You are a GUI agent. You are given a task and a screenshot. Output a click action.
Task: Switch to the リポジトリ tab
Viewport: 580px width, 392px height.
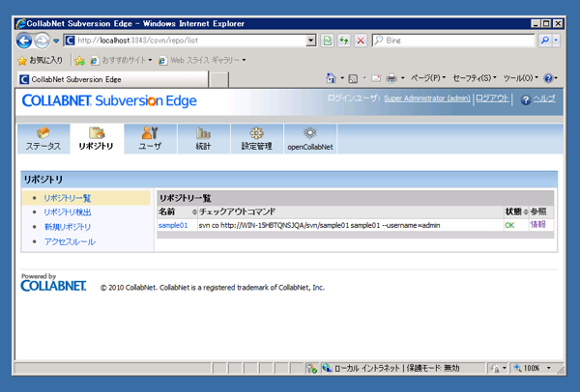[96, 138]
